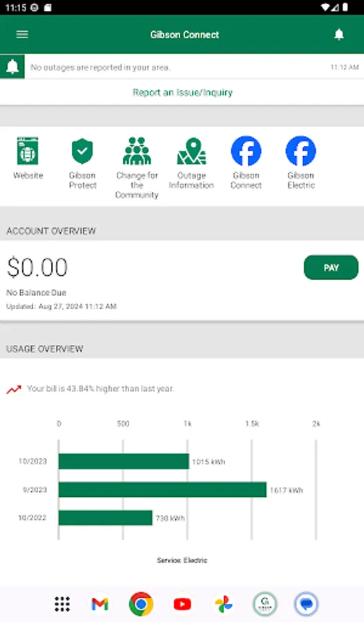Select the 9/2023 usage bar
Screen dimensions: 364x622
tap(162, 489)
